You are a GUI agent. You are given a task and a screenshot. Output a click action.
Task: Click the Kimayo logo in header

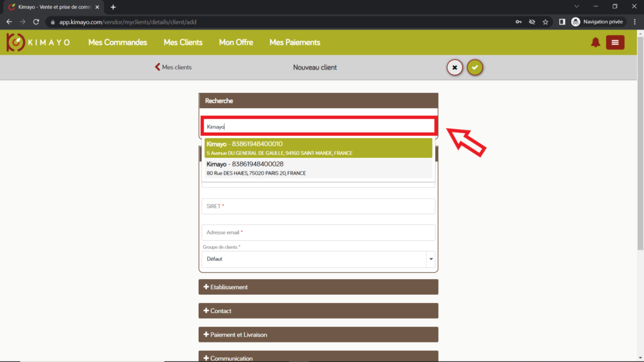coord(38,42)
